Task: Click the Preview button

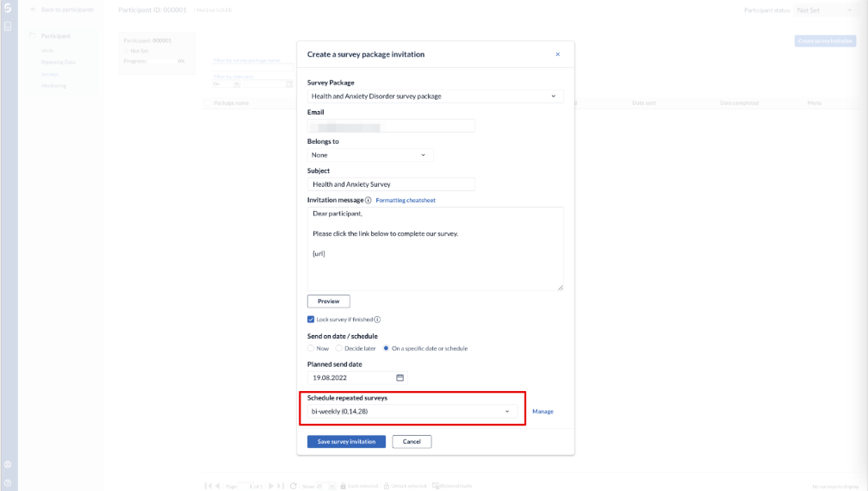Action: (x=328, y=301)
